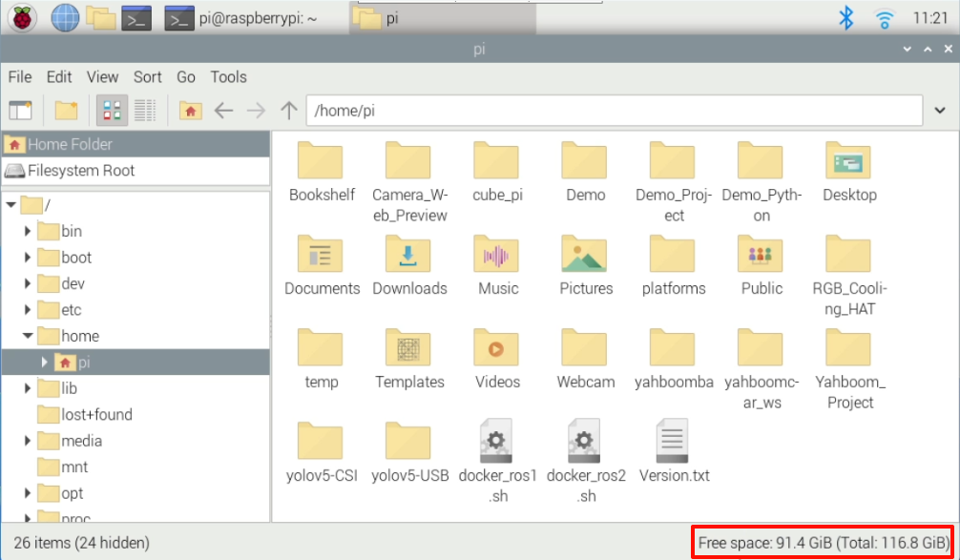Collapse the home folder in tree
This screenshot has height=560, width=960.
(28, 336)
